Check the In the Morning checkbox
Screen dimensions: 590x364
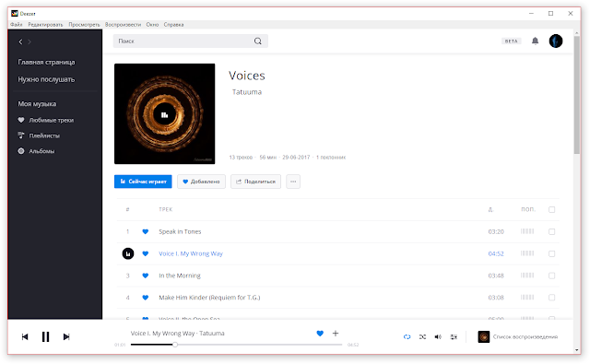tap(551, 276)
